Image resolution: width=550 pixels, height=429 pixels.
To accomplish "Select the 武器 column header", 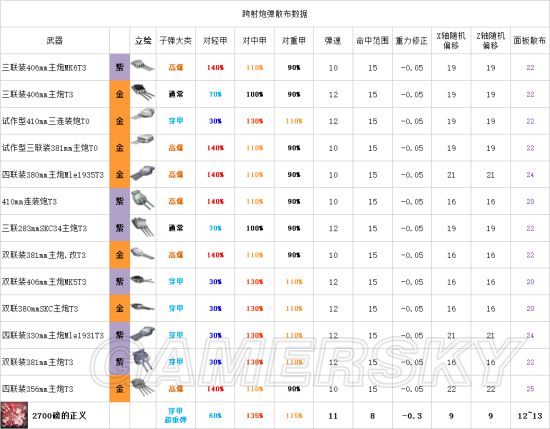I will 54,40.
